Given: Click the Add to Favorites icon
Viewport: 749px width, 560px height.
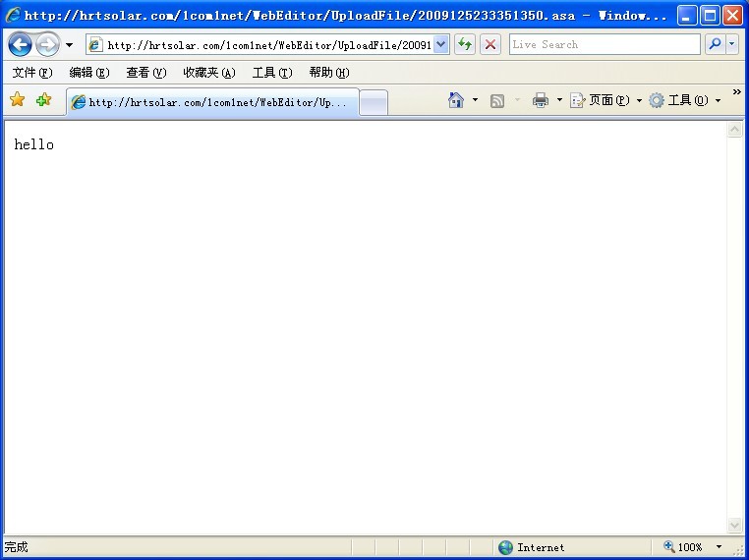Looking at the screenshot, I should [43, 100].
